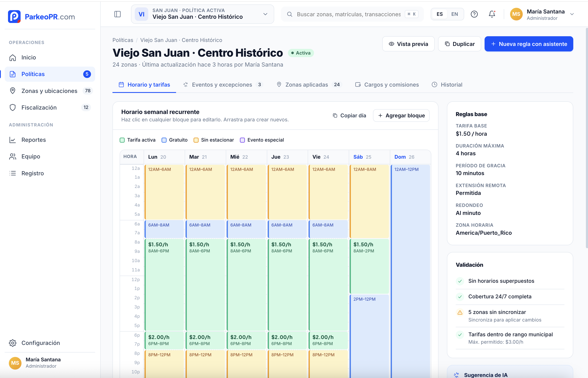Click the MS avatar in sidebar footer
This screenshot has height=378, width=588.
[15, 363]
